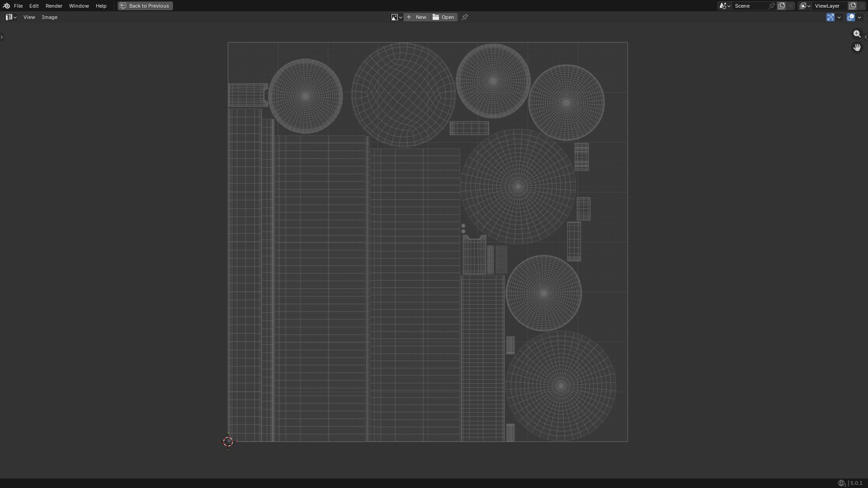Click Open to load an image
This screenshot has height=488, width=868.
443,17
